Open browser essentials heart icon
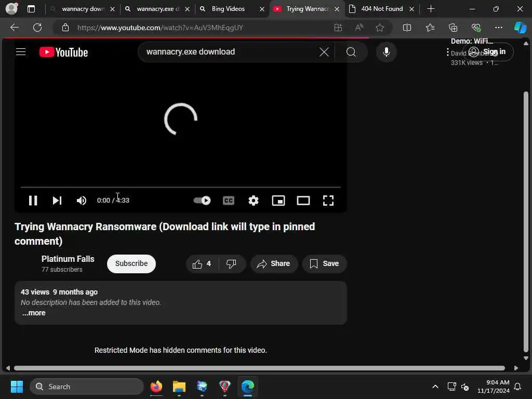Viewport: 532px width, 399px height. coord(476,28)
